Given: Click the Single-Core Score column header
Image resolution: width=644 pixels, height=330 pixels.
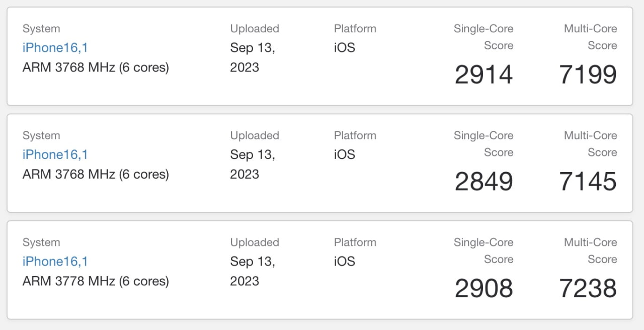Looking at the screenshot, I should tap(483, 37).
